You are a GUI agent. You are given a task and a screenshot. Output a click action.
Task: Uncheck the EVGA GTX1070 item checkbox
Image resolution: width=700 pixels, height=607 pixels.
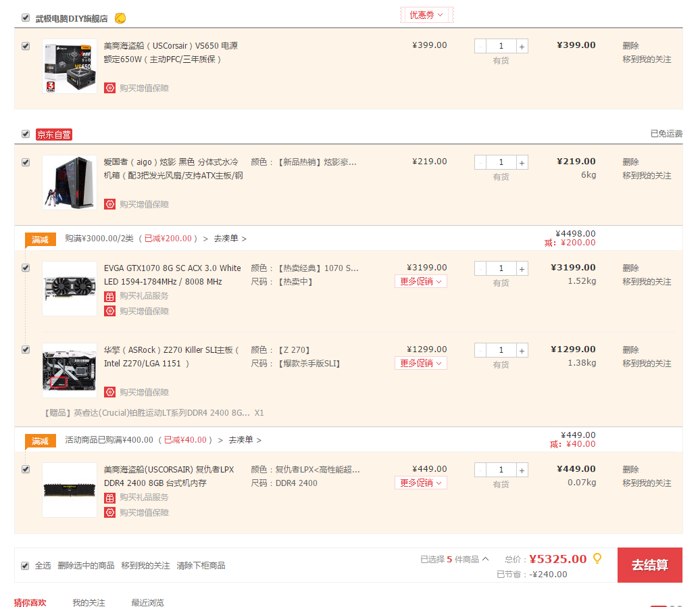[x=26, y=268]
